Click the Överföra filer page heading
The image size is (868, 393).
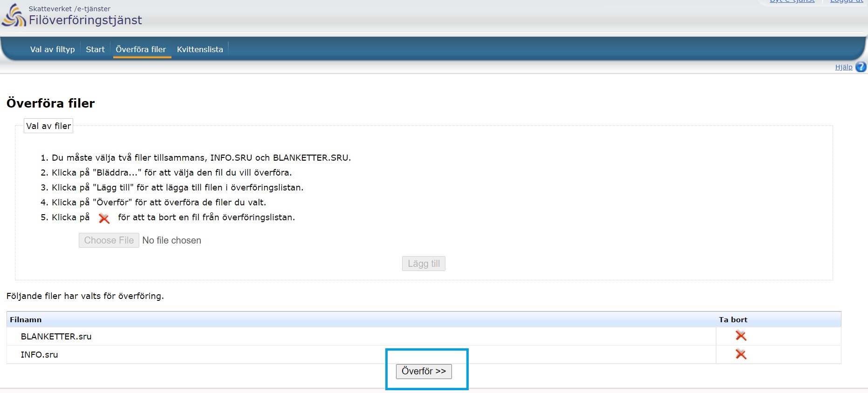50,103
